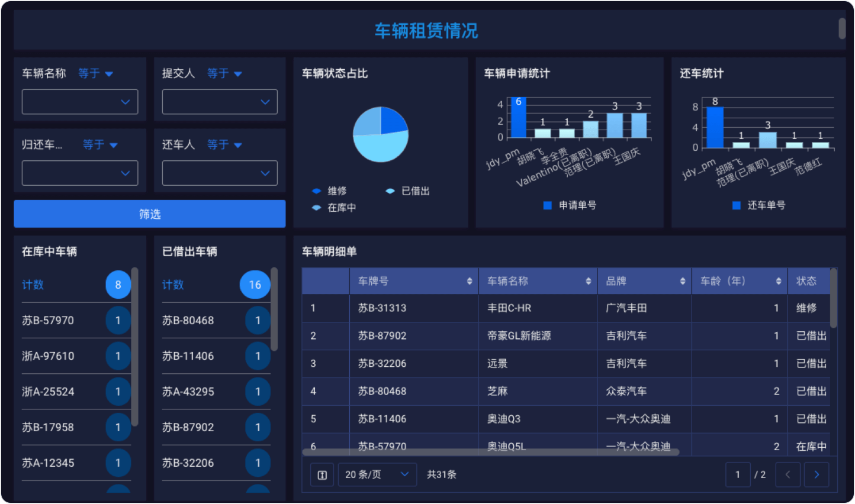The height and width of the screenshot is (504, 855).
Task: Click the 品牌 column sort arrows
Action: coord(682,281)
